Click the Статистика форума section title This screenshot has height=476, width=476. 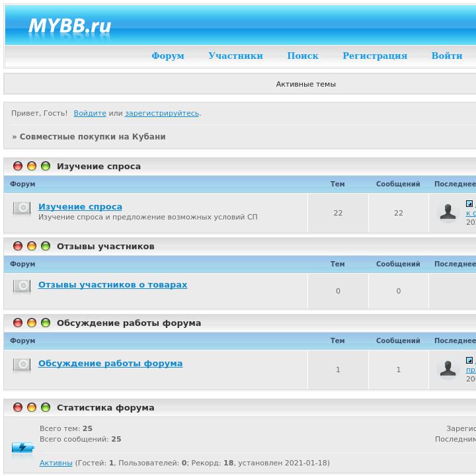pos(106,407)
